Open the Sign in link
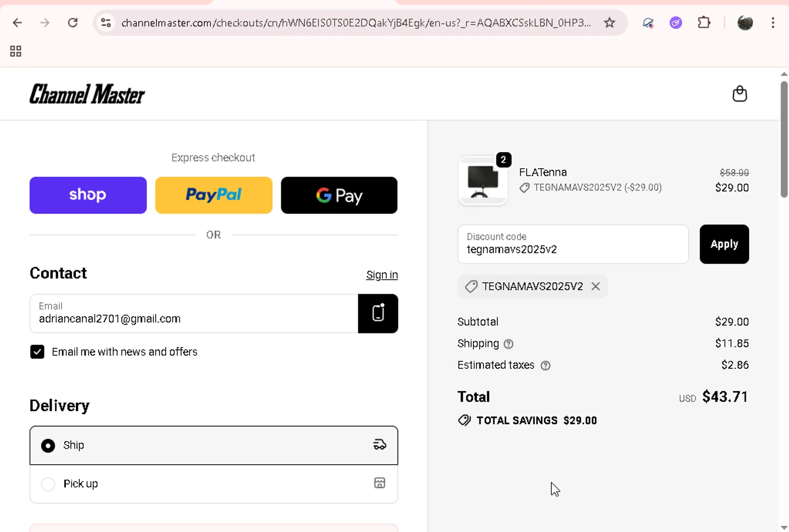789x532 pixels. tap(382, 275)
